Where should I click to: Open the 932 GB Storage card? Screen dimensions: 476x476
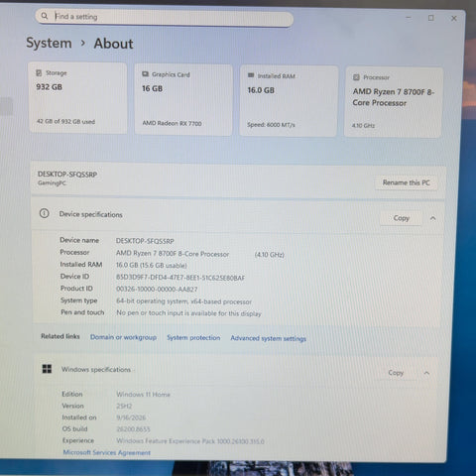77,98
